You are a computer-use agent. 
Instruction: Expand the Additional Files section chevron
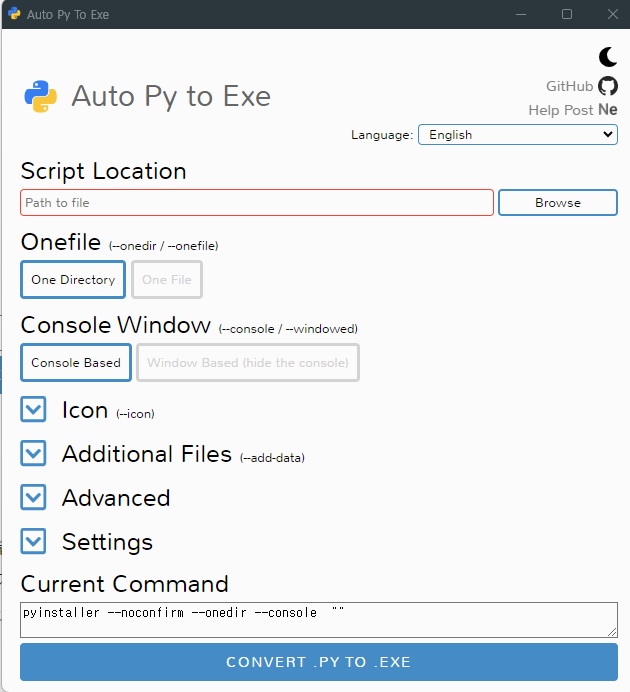click(33, 453)
